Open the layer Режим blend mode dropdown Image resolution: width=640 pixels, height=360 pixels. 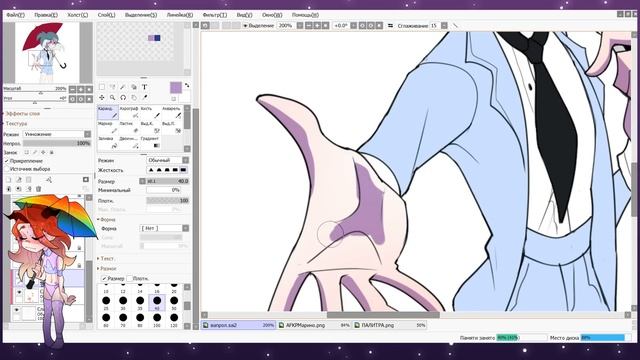pos(57,134)
